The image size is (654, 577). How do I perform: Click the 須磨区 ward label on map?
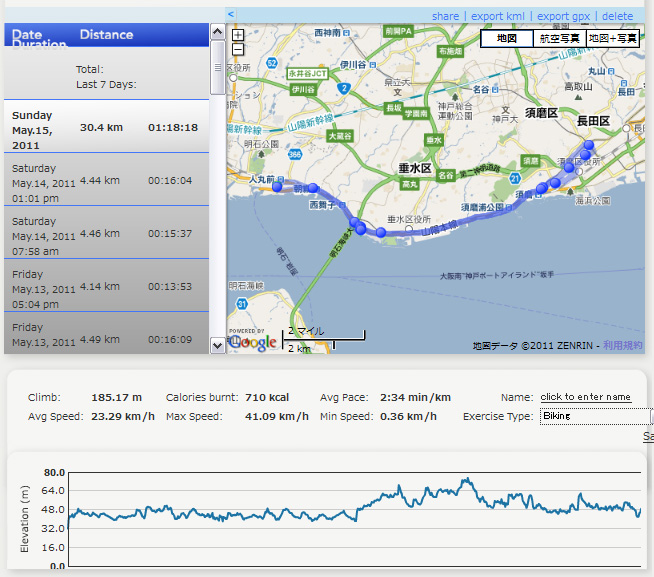(x=541, y=113)
